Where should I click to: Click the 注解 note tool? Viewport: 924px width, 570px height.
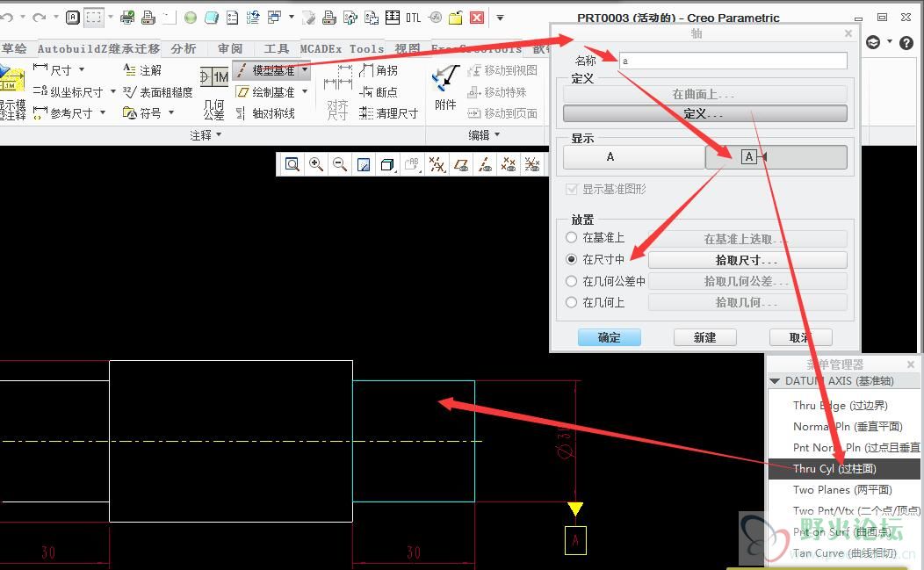[142, 70]
